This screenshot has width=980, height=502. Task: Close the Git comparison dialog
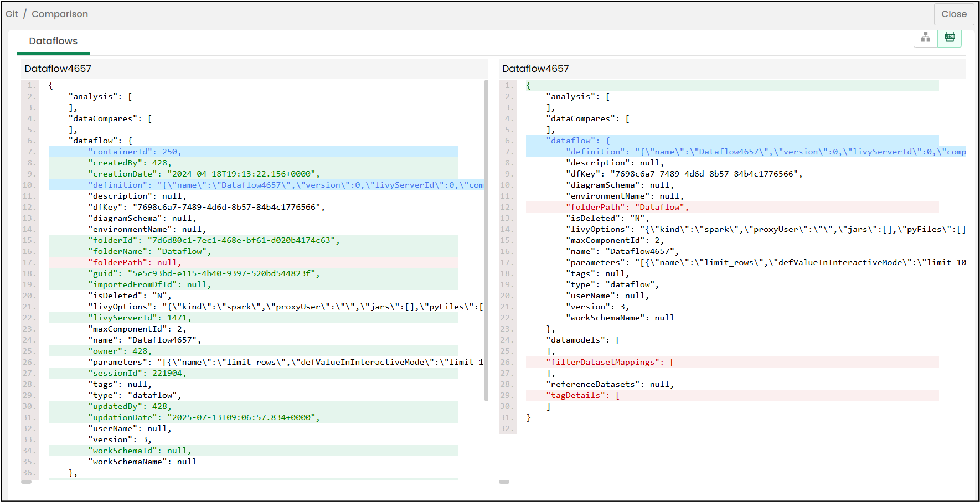coord(953,14)
